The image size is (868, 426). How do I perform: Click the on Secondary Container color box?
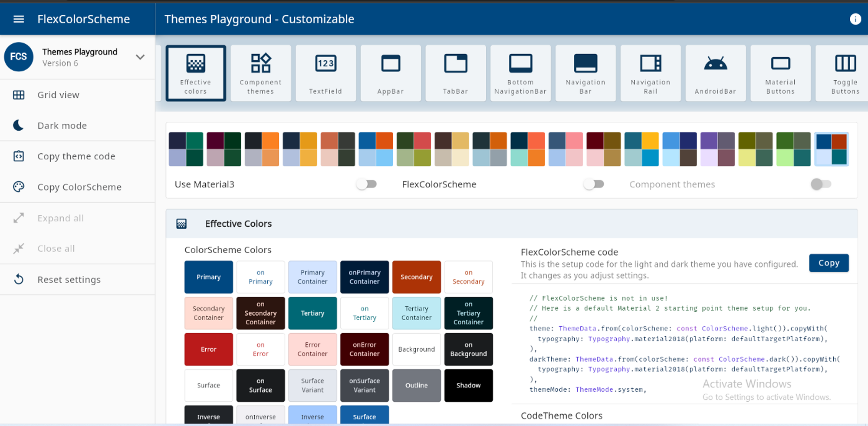[x=260, y=313]
